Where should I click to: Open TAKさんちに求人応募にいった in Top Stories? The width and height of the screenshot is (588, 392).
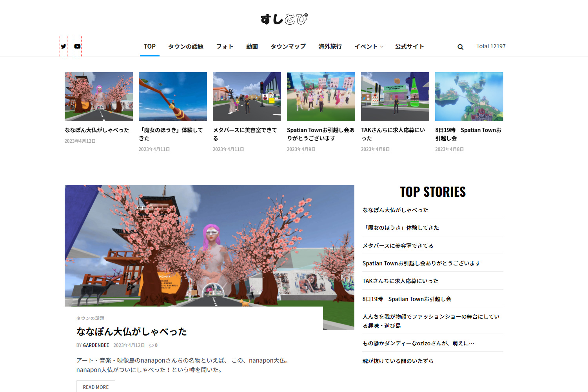(400, 281)
